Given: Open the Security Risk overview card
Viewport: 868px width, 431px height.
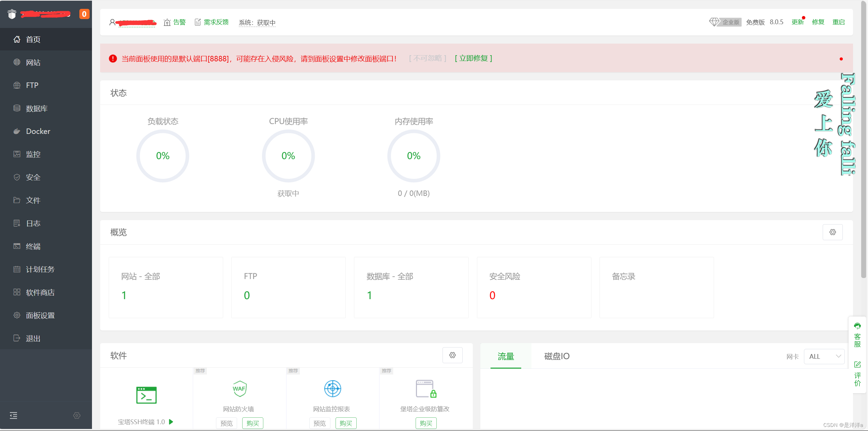Looking at the screenshot, I should click(x=533, y=287).
